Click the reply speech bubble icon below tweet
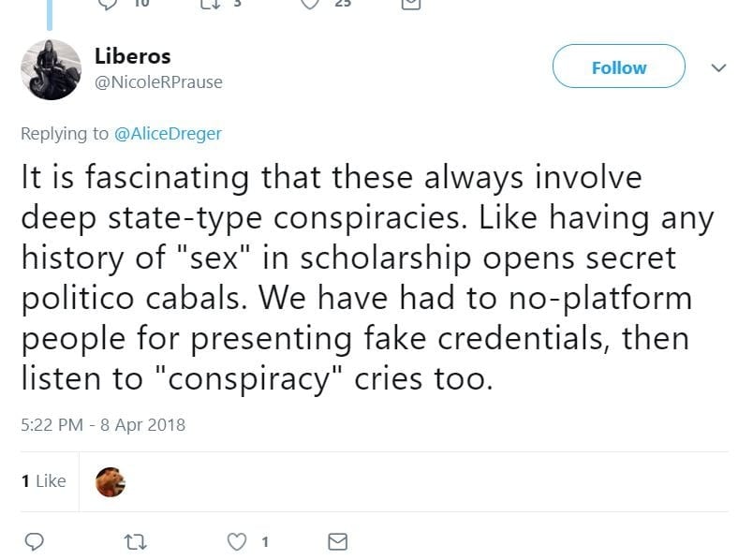 [35, 541]
